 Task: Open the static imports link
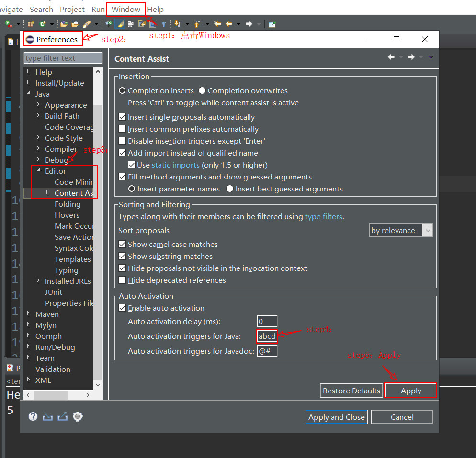click(175, 165)
